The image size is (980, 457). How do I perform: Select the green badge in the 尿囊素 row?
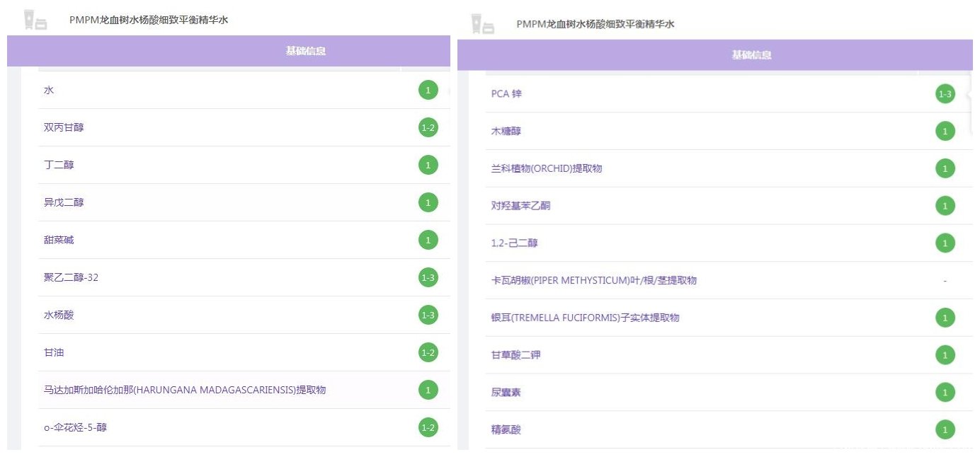coord(945,393)
